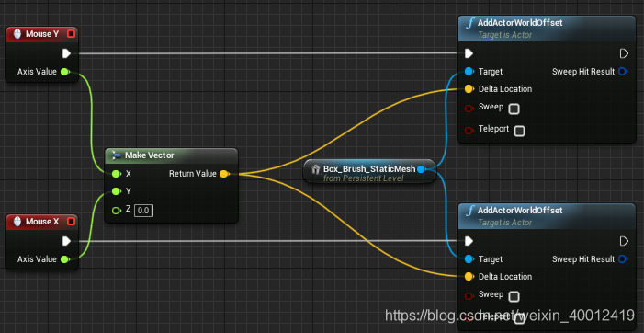
Task: Click the X input pin on Make Vector
Action: (117, 174)
